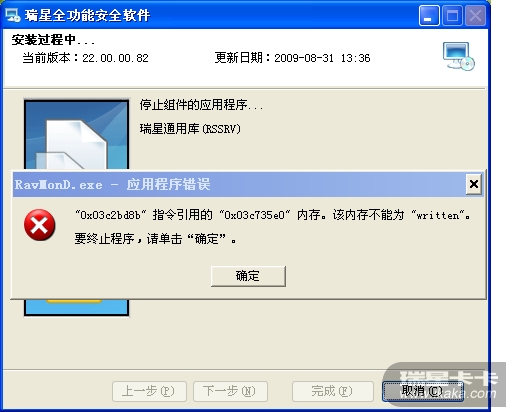Click the computer and CD setup icon

tap(458, 56)
